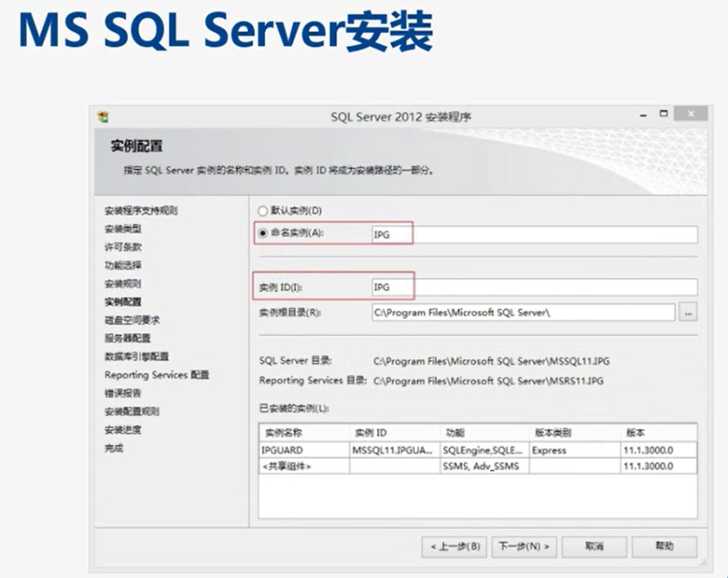Click the 实例名称 column header

(304, 433)
